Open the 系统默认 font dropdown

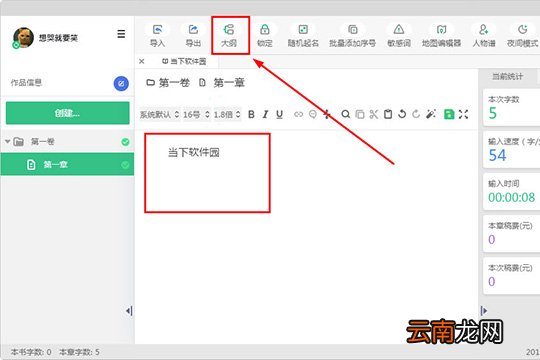[x=159, y=114]
